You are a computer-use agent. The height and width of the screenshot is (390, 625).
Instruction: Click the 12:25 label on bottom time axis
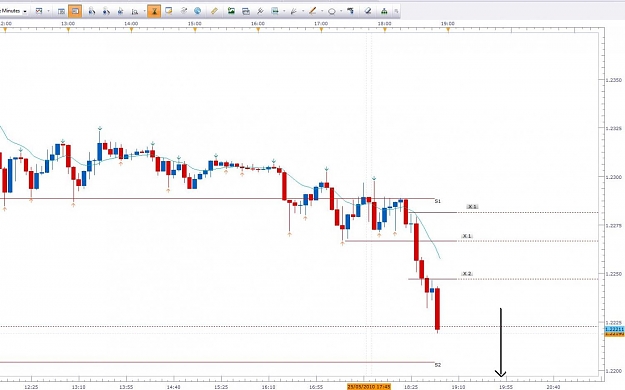tap(31, 387)
